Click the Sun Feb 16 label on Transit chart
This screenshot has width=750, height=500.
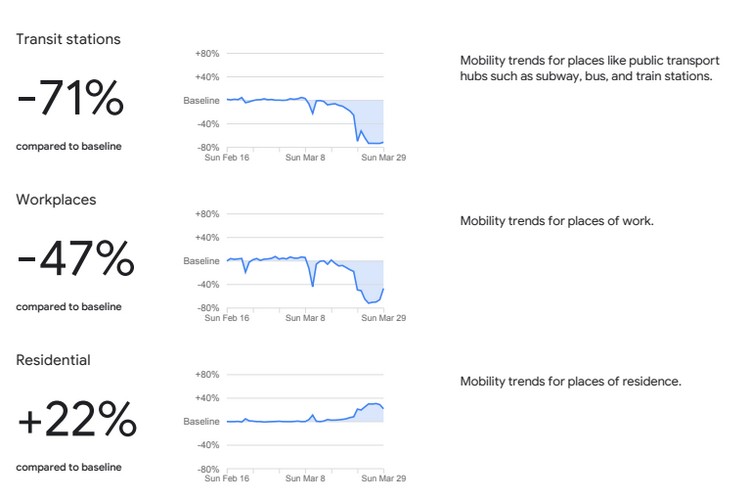tap(228, 157)
